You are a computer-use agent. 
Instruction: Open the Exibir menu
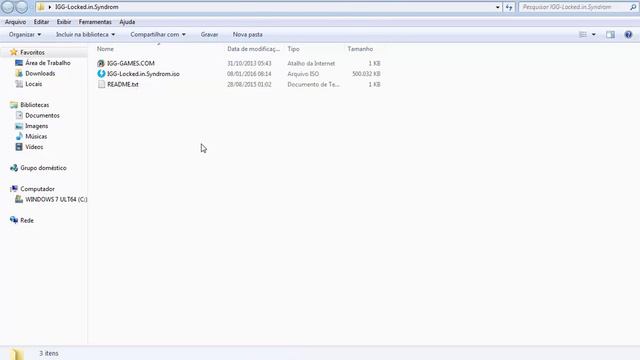pyautogui.click(x=64, y=22)
